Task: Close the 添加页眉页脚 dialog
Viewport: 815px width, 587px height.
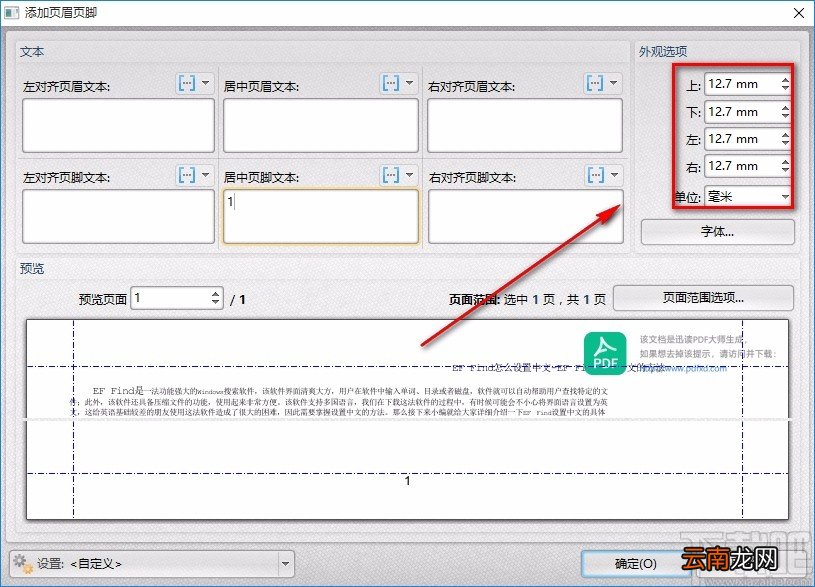Action: [799, 13]
